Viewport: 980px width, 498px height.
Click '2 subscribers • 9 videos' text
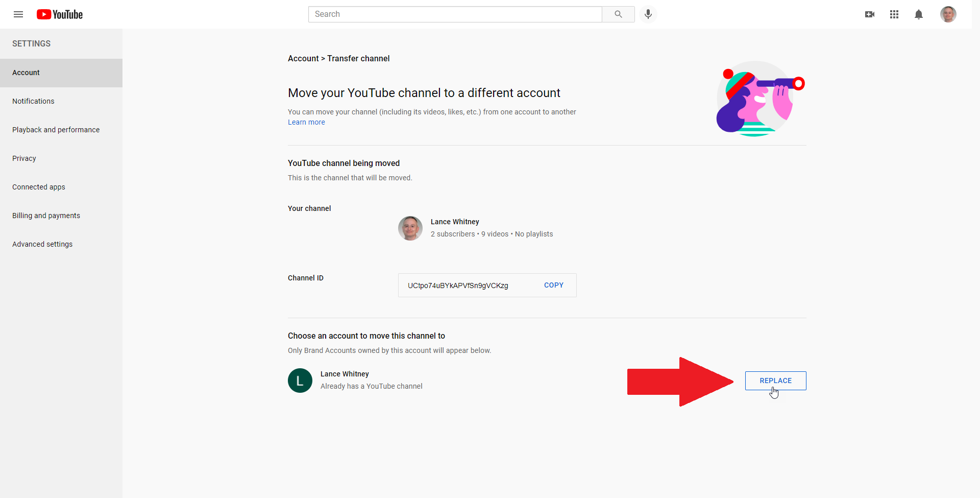point(470,234)
